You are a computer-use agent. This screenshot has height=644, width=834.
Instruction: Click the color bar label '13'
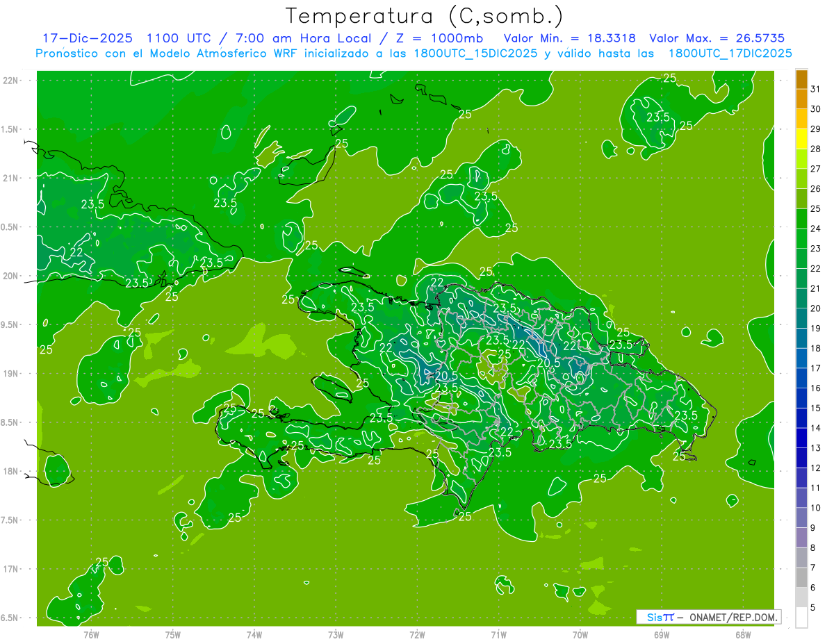point(816,448)
